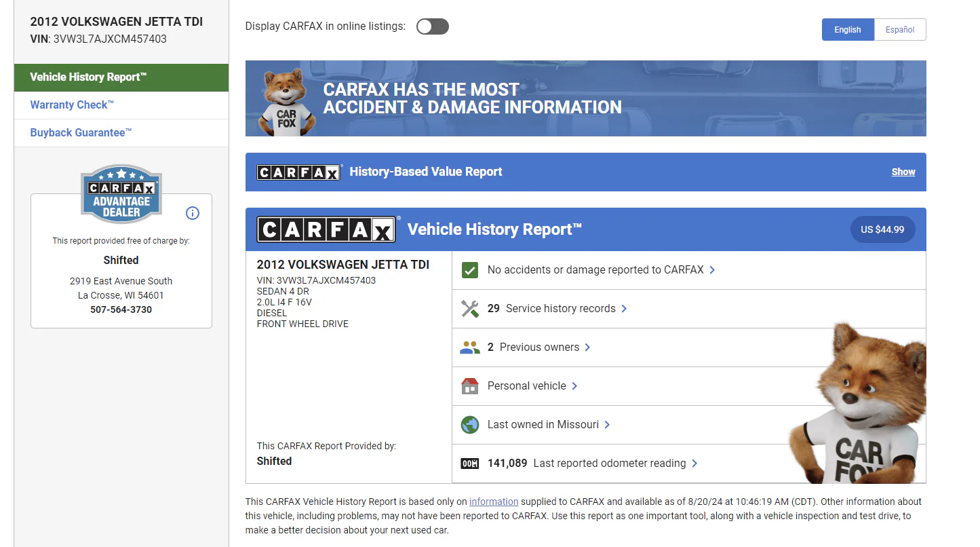This screenshot has height=547, width=980.
Task: Click the bold Shifted name under report provider
Action: click(x=274, y=461)
